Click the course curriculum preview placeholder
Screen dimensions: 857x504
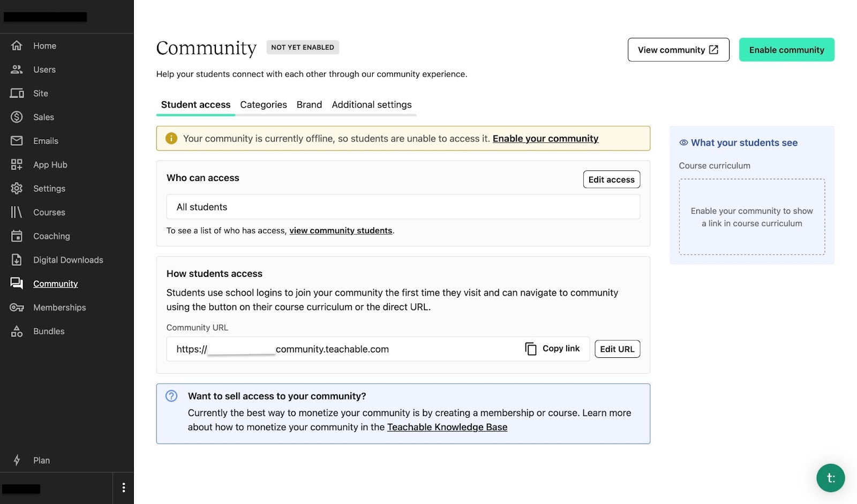pos(752,217)
